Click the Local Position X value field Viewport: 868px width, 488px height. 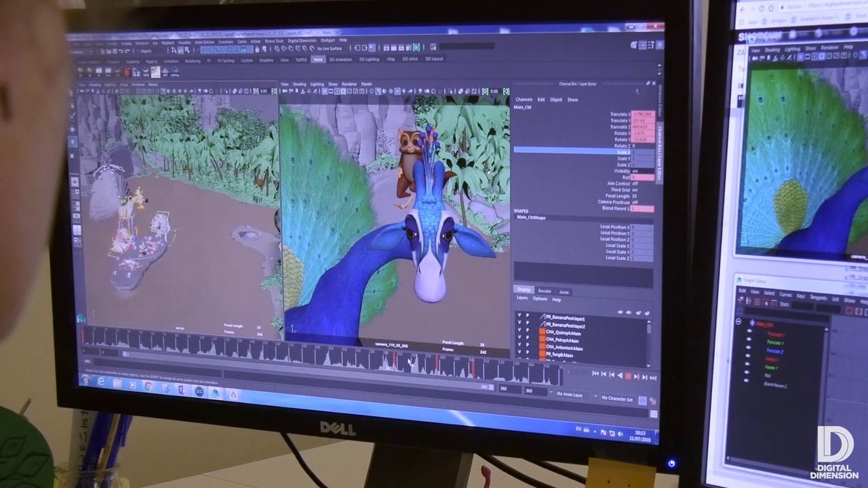[642, 227]
